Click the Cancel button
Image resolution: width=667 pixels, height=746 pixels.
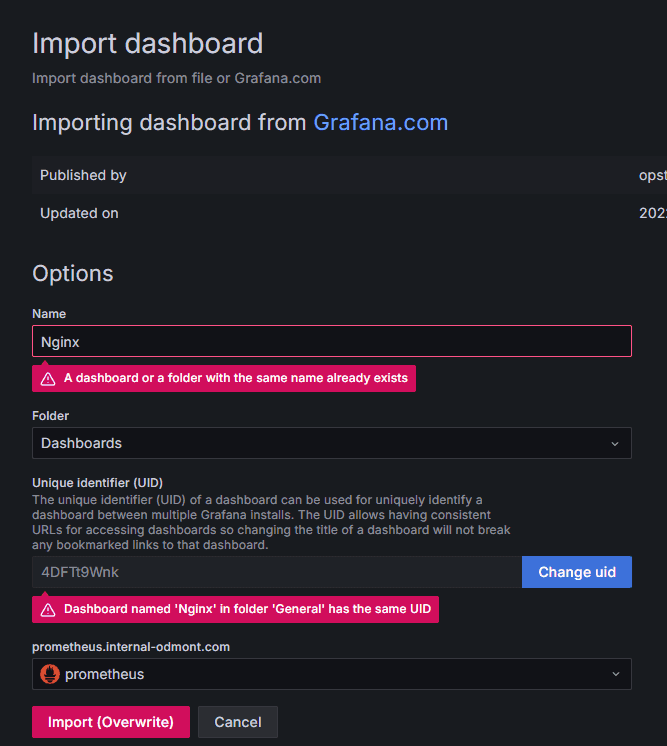click(238, 722)
